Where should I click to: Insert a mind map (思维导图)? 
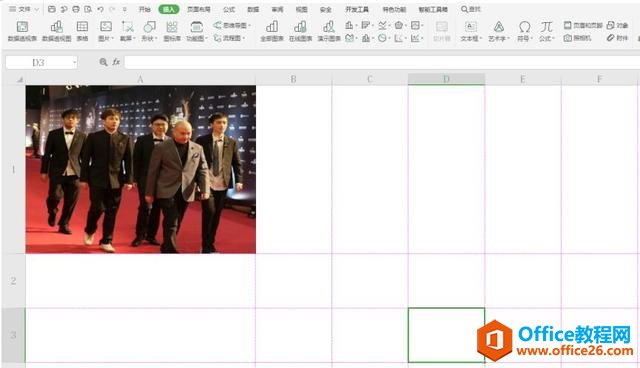pos(232,25)
